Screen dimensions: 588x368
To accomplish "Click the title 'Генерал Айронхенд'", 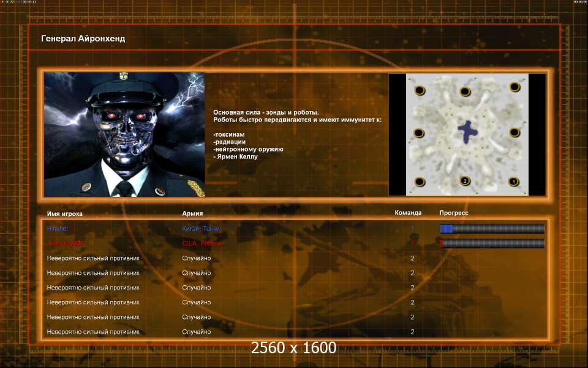I will (83, 38).
